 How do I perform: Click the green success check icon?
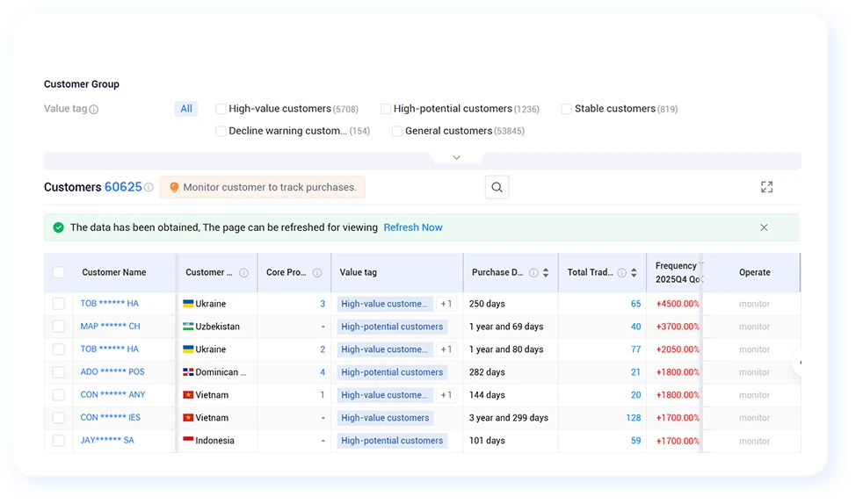coord(58,227)
